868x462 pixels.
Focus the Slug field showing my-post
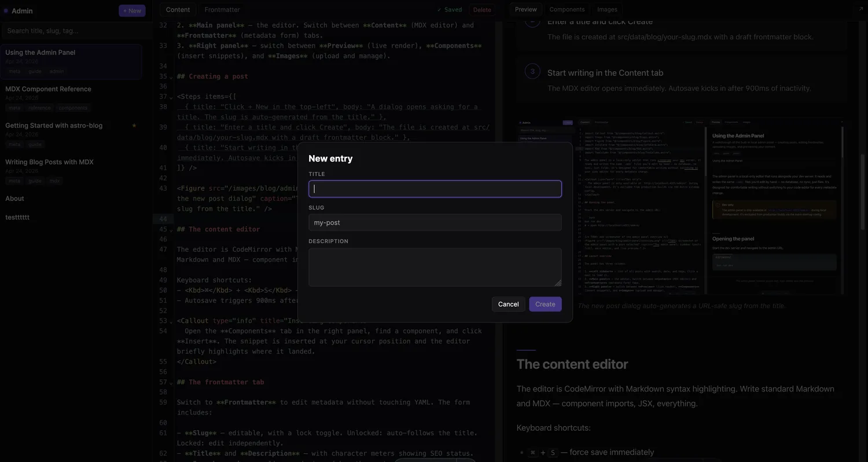(x=435, y=222)
